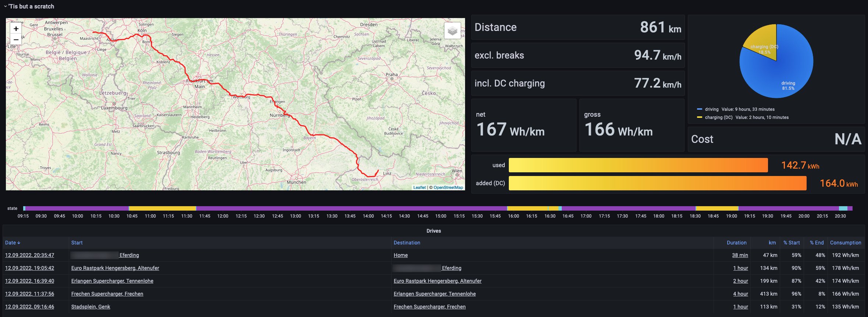Open drive dated 12.09.2022, 20:35:47
The width and height of the screenshot is (868, 317).
tap(29, 255)
